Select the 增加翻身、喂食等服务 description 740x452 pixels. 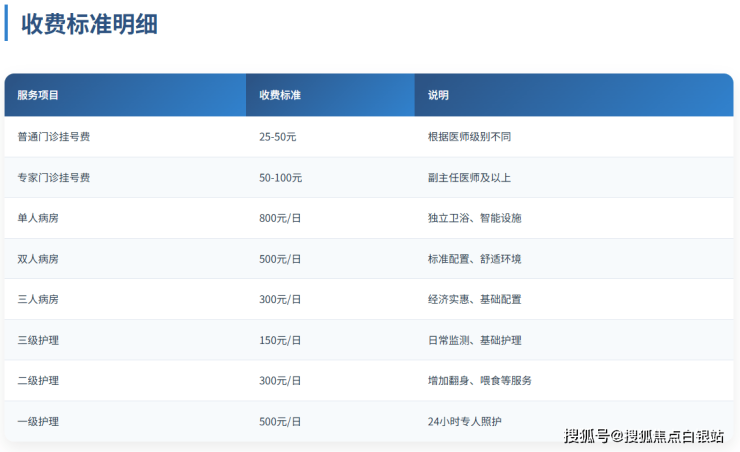pos(479,380)
